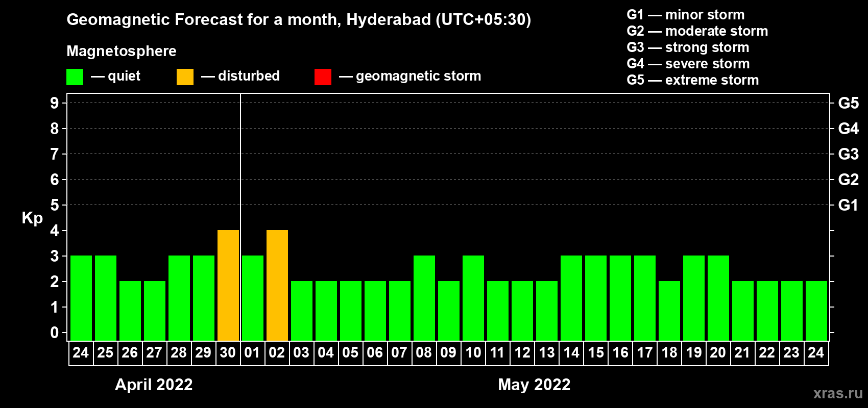
Task: Click the green bar above date 14
Action: (571, 298)
